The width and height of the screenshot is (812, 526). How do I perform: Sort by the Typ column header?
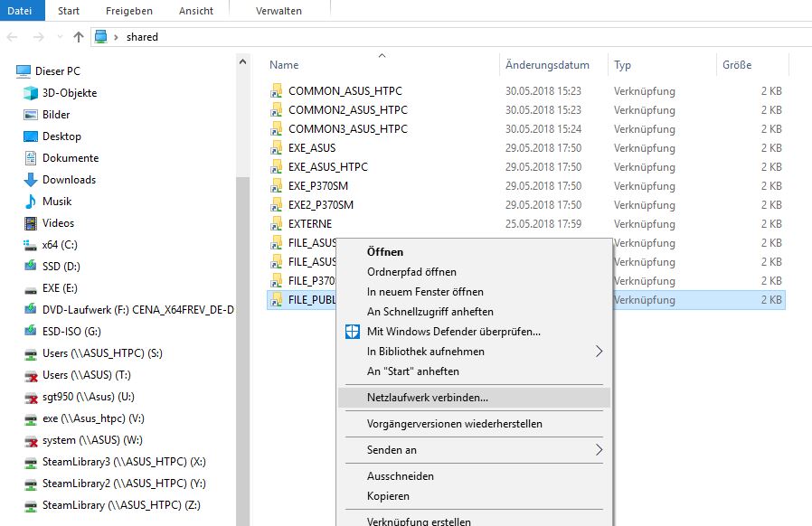click(662, 65)
